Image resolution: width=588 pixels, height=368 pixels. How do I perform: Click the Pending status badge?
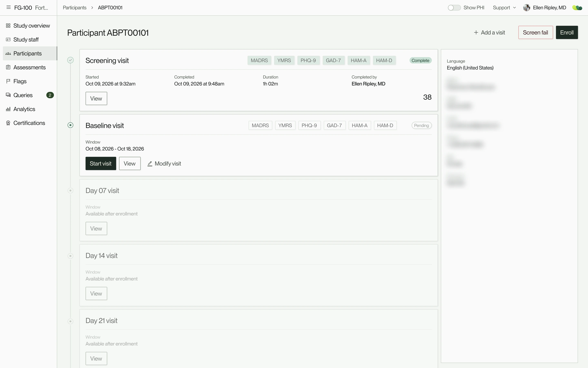click(421, 125)
